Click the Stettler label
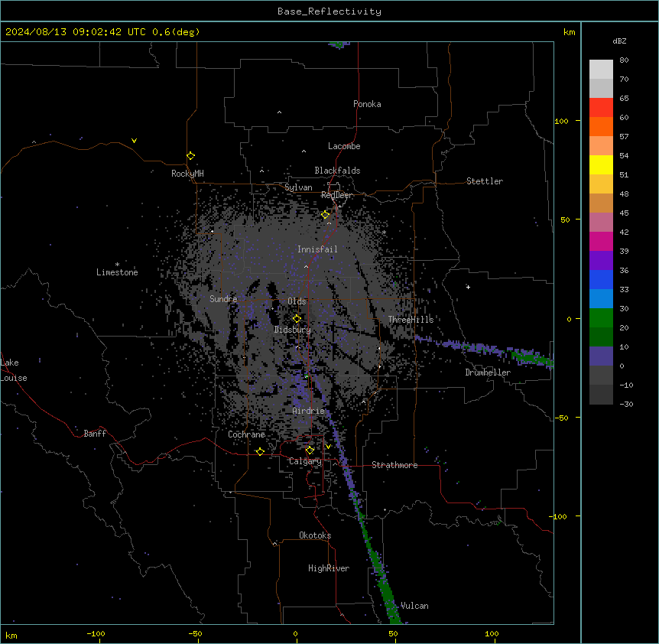Image resolution: width=659 pixels, height=644 pixels. 485,181
